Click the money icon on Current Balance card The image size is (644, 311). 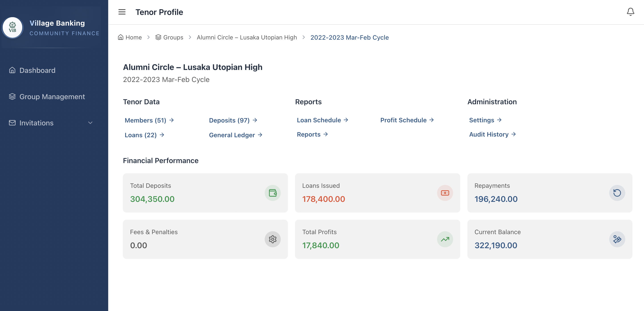[x=617, y=239]
